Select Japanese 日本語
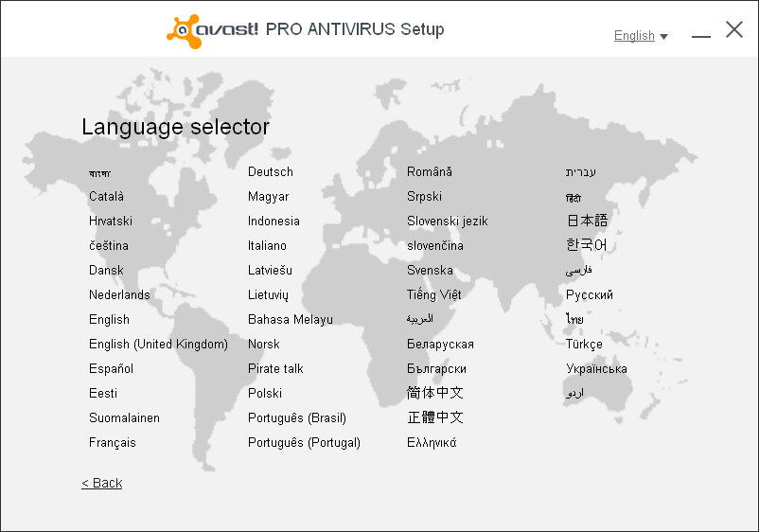Screen dimensions: 759x532 587,221
